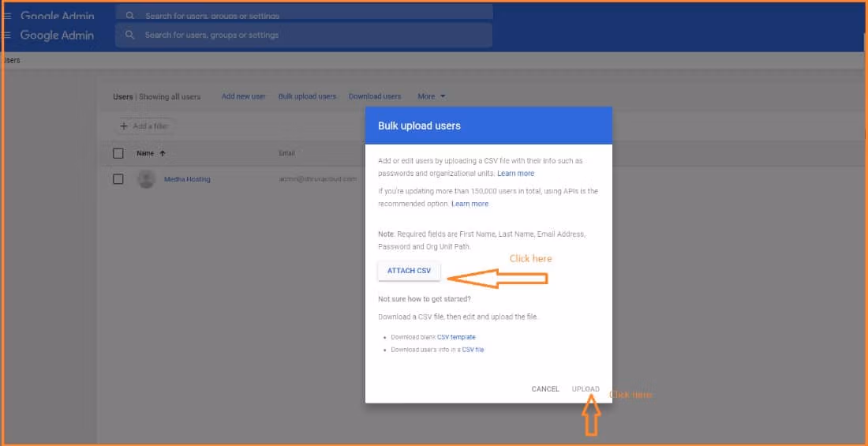Choose Download users in the toolbar
Screen dimensions: 868x446
[375, 96]
